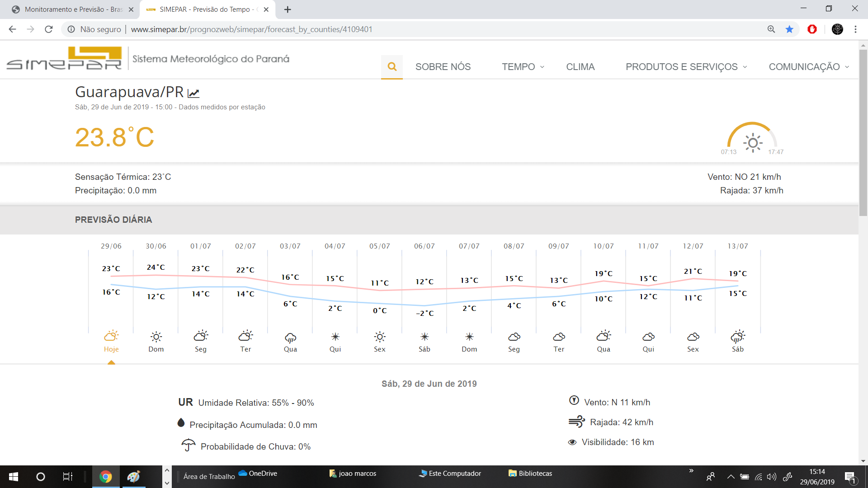Open the CLIMA menu item
Image resolution: width=868 pixels, height=488 pixels.
[x=580, y=67]
